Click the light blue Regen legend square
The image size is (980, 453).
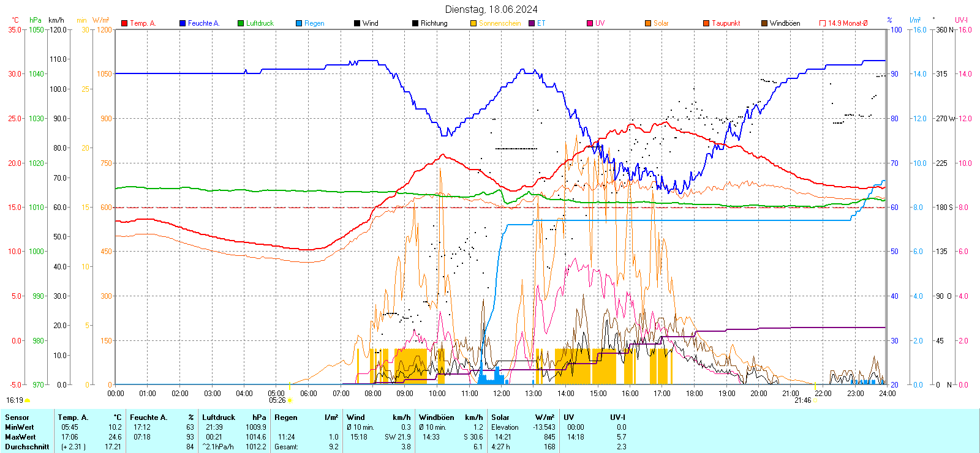299,23
